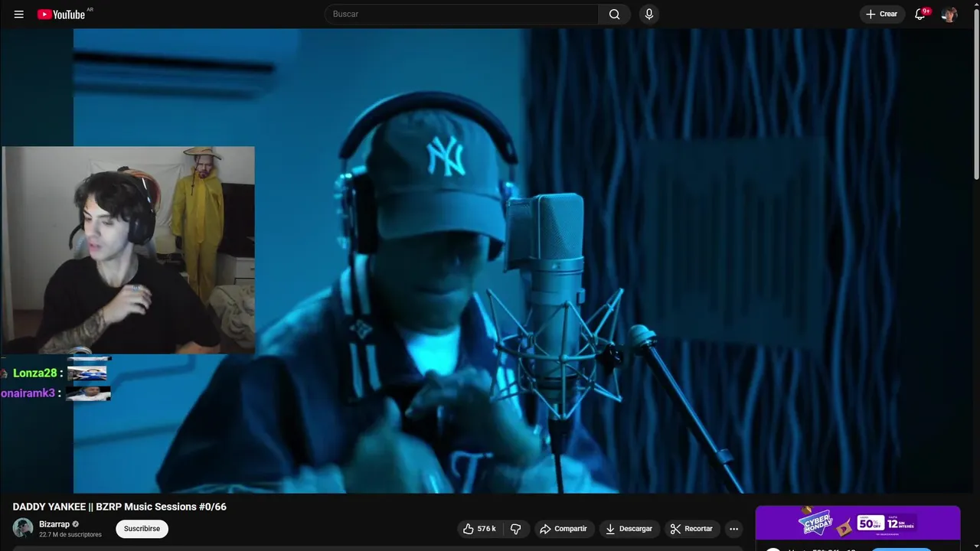Click the 22.7 M de suscriptores text

coord(70,534)
